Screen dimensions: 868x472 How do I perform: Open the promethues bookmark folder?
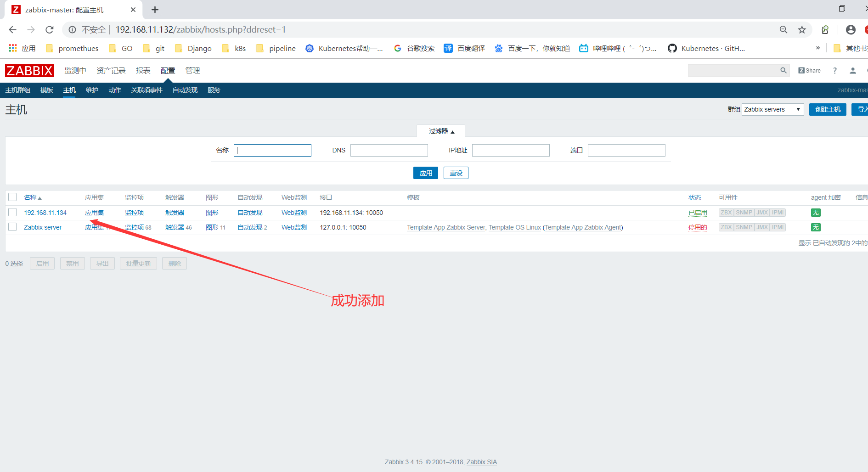click(72, 48)
